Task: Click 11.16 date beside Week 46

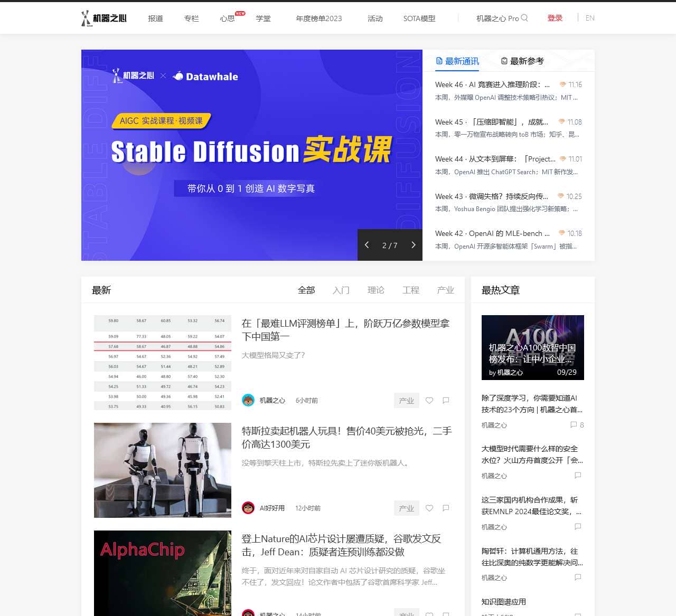Action: pyautogui.click(x=575, y=84)
